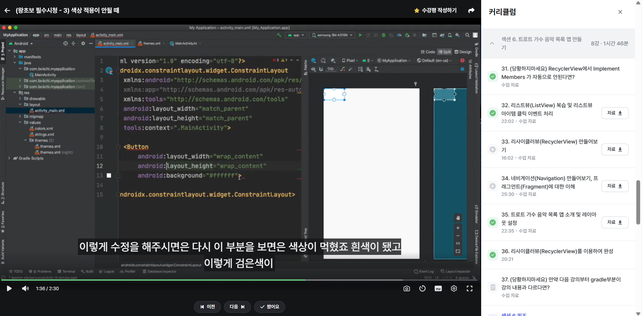
Task: Toggle completion check for lecture 31
Action: (493, 76)
